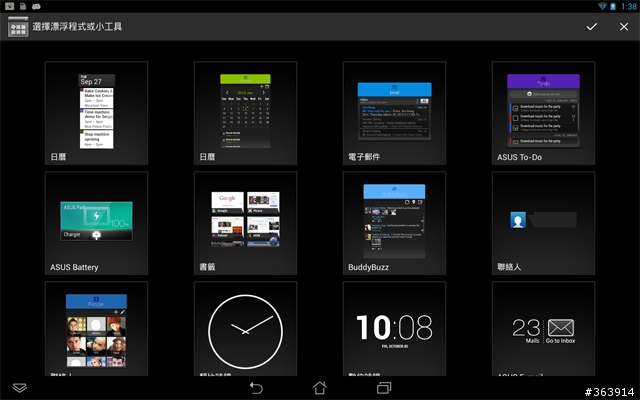
Task: Click the 書籤 label text
Action: tap(207, 267)
